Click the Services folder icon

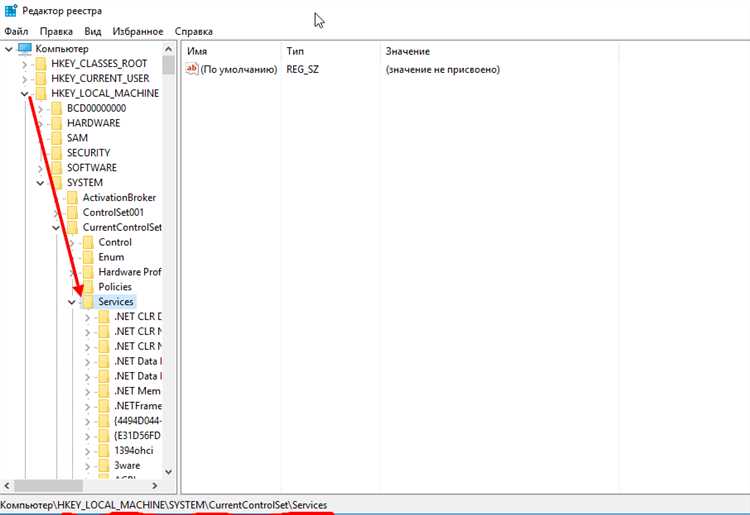point(88,301)
